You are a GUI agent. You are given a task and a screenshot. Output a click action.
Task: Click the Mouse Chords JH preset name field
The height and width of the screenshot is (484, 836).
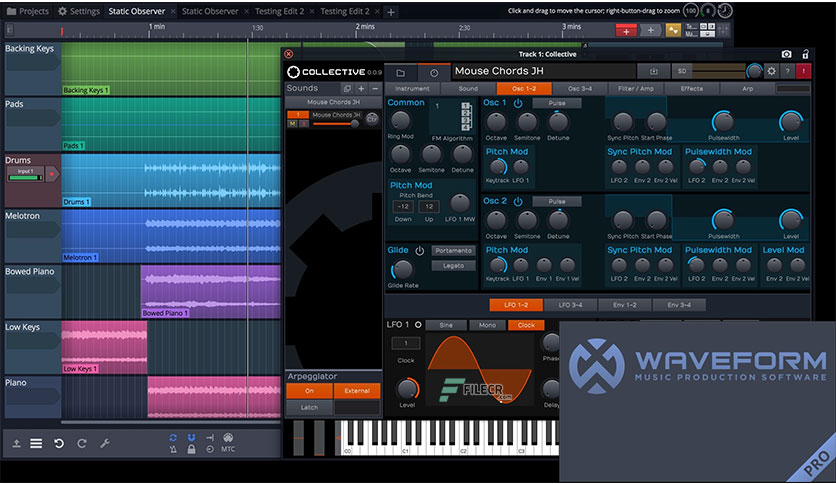pyautogui.click(x=544, y=71)
